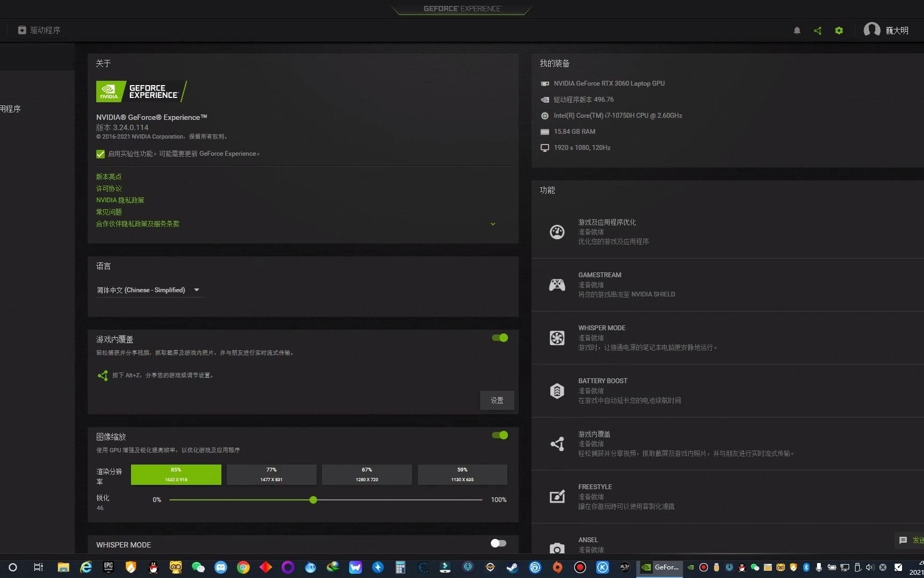Click the 锐化 sharpening slider handle
This screenshot has width=924, height=578.
[313, 500]
